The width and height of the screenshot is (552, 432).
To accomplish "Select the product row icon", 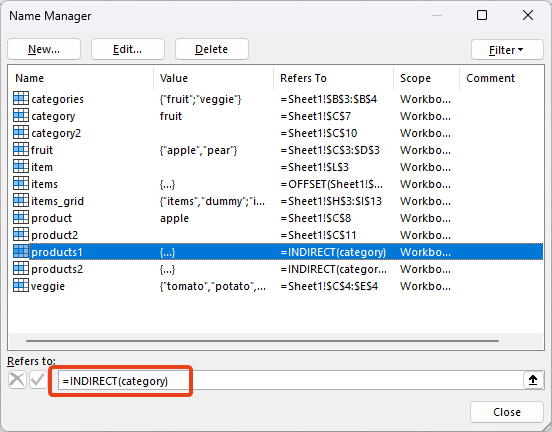I will point(21,217).
